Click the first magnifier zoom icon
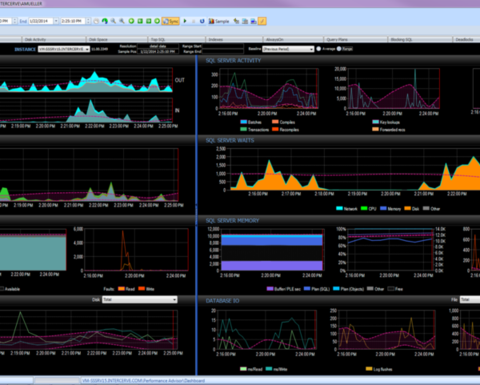Viewport: 480px width, 385px height. click(113, 21)
